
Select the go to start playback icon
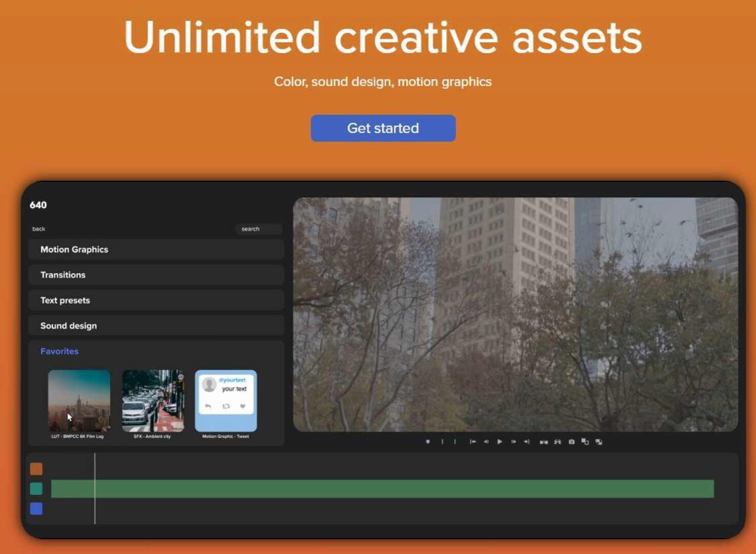473,441
